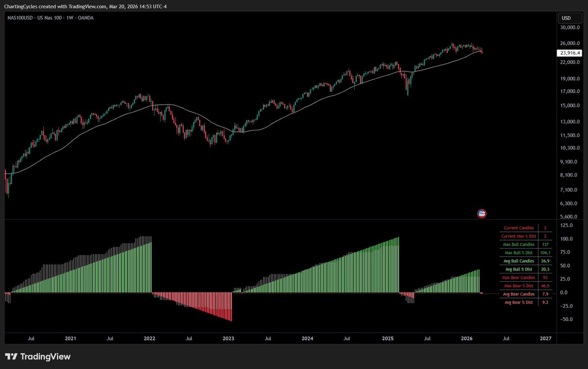Click the -50.0 indicator scale label
The image size is (588, 369).
click(566, 319)
